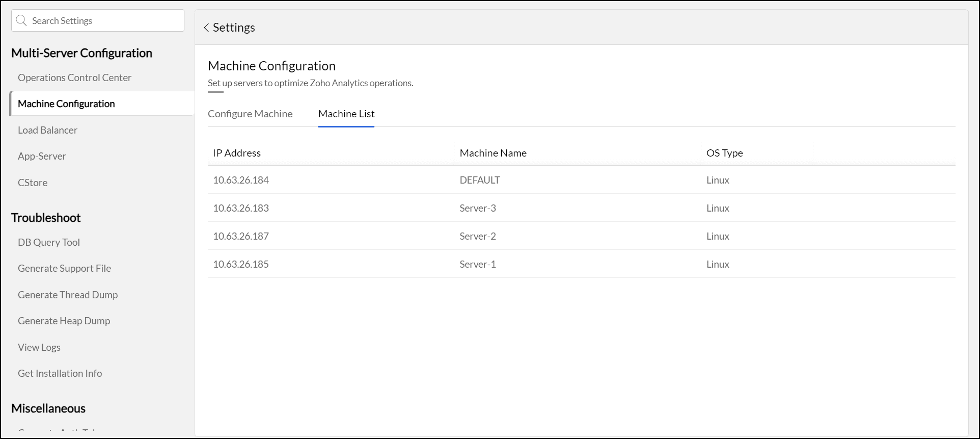Click the search magnifier icon
This screenshot has width=980, height=439.
[x=21, y=20]
